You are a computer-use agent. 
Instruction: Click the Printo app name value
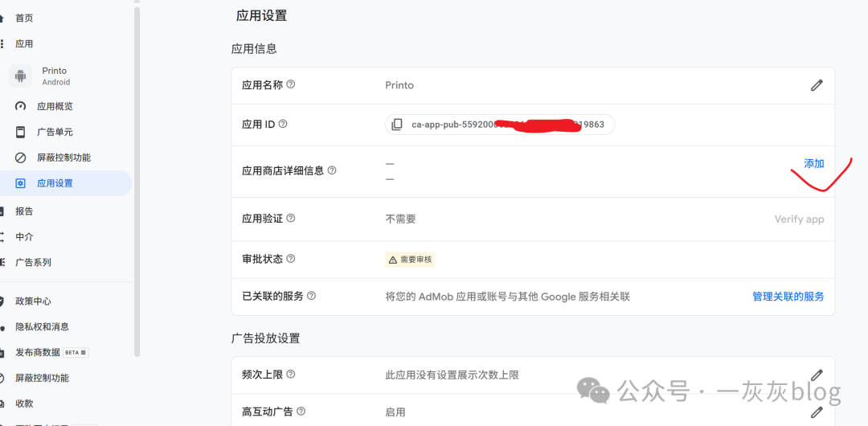point(399,85)
